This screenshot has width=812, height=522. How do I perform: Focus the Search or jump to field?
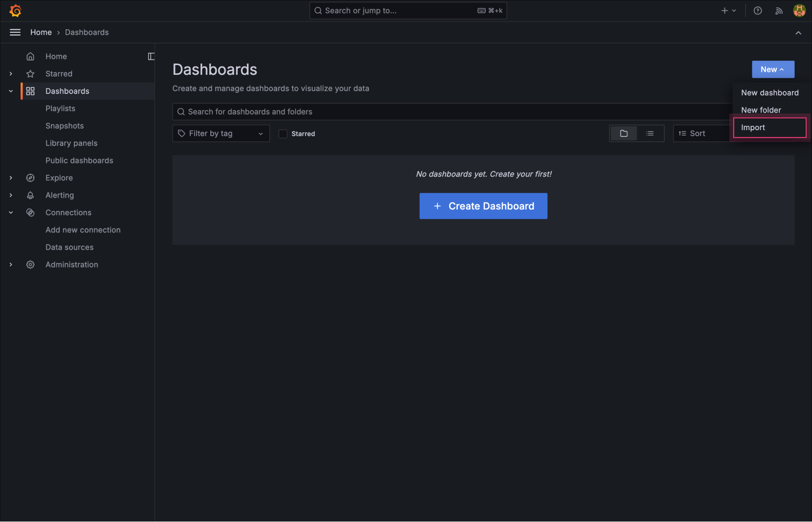pos(408,11)
